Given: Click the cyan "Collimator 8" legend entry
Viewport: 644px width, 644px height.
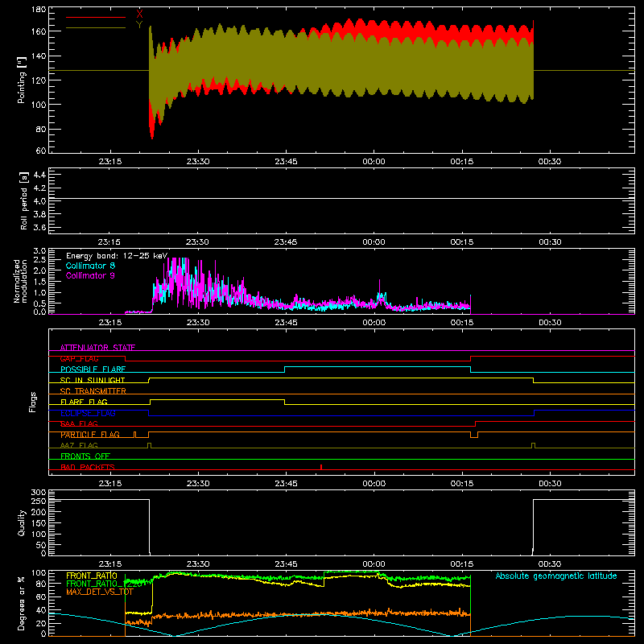Looking at the screenshot, I should pyautogui.click(x=90, y=266).
